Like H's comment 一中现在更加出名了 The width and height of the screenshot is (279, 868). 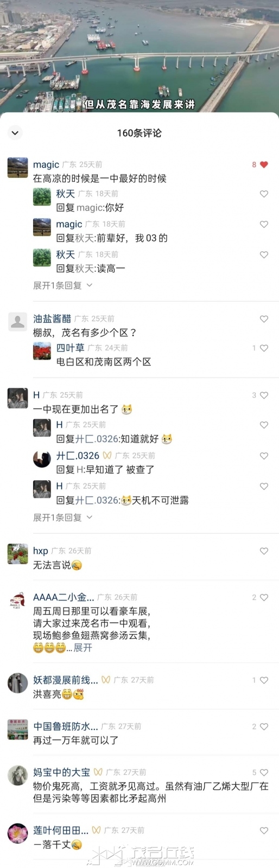(x=264, y=395)
